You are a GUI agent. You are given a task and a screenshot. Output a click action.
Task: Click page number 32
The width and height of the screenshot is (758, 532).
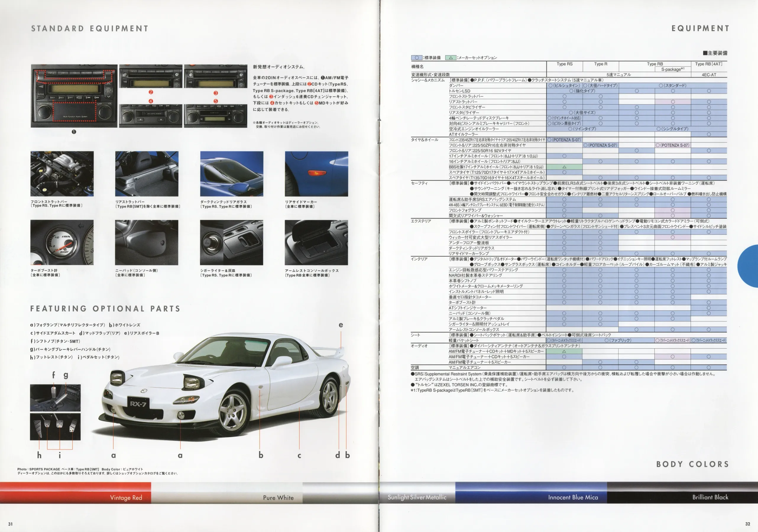click(x=747, y=524)
